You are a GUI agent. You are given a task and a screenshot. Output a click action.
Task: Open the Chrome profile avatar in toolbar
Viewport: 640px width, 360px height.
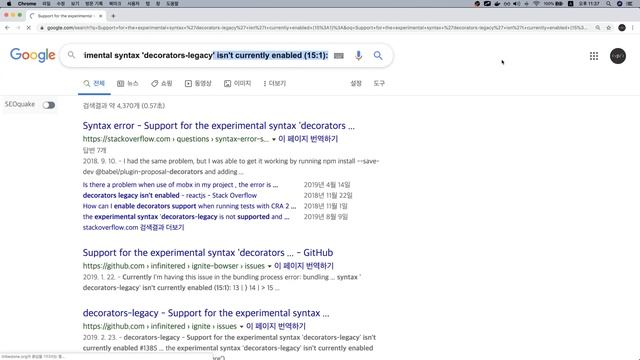point(622,28)
